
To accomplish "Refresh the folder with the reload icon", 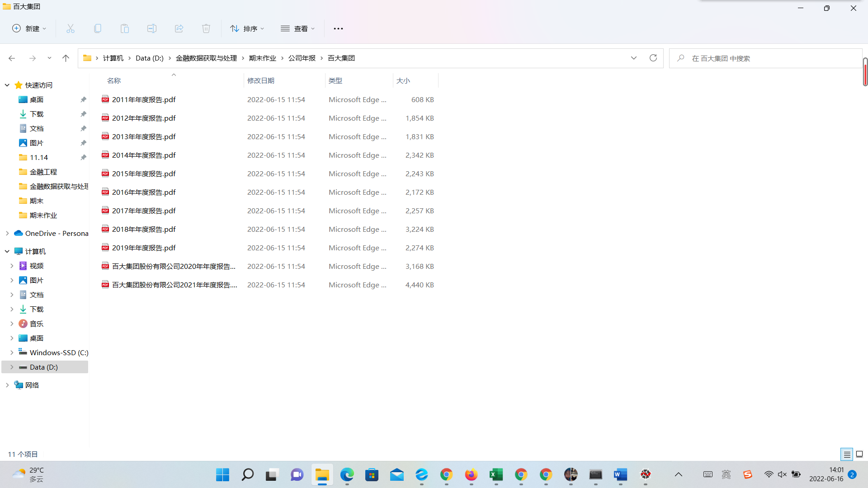I will [x=653, y=58].
